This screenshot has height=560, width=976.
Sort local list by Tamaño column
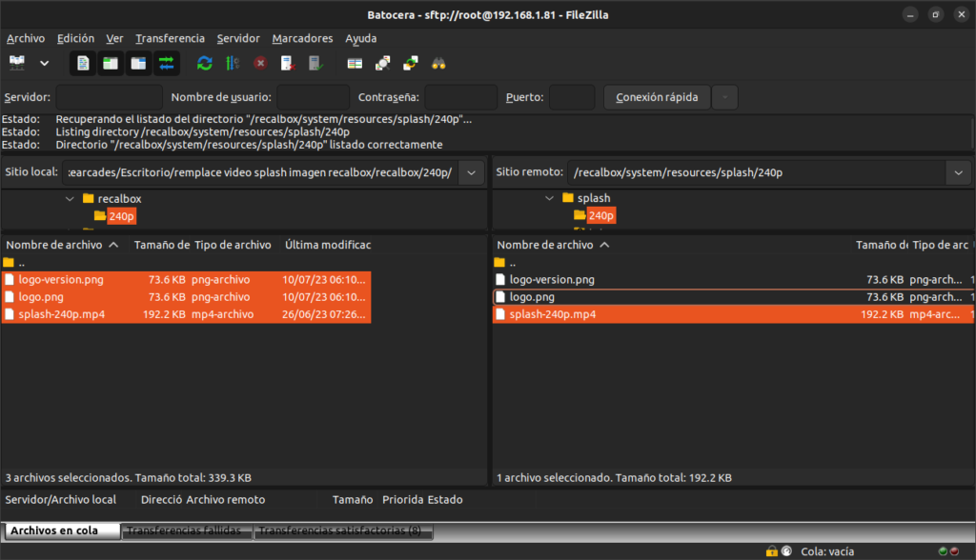[x=161, y=245]
